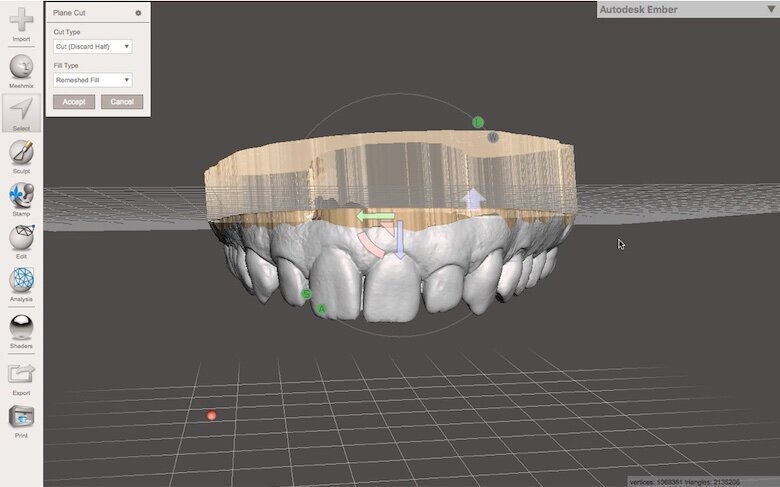The image size is (780, 487).
Task: Activate the Select tool
Action: tap(21, 113)
